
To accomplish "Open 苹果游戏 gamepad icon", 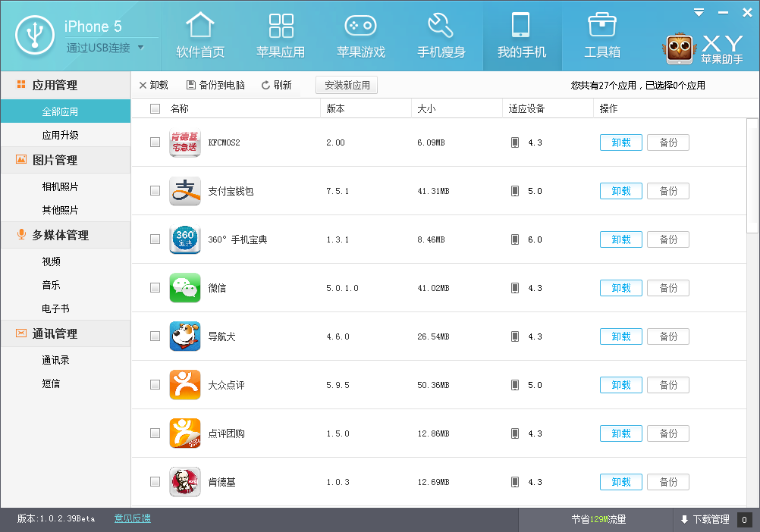I will point(360,25).
